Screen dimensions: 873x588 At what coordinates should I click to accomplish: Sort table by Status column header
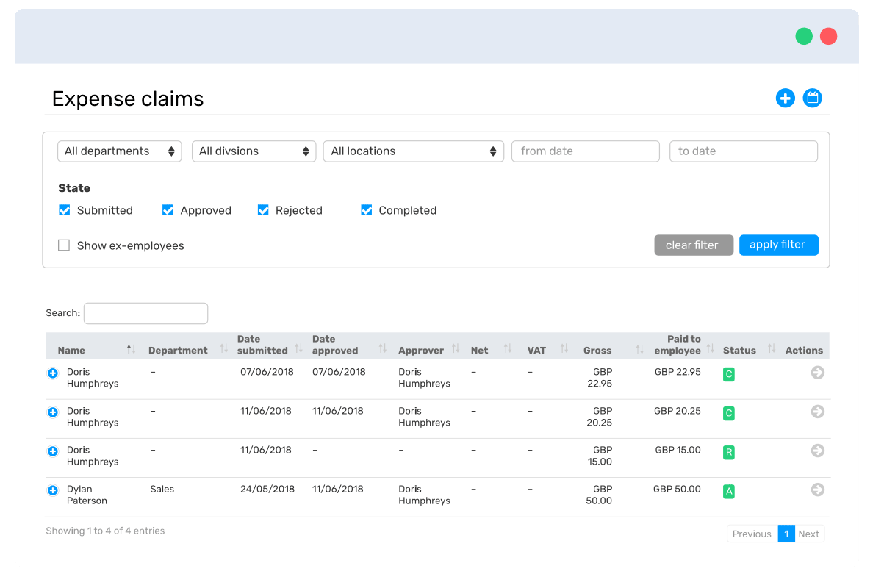739,351
